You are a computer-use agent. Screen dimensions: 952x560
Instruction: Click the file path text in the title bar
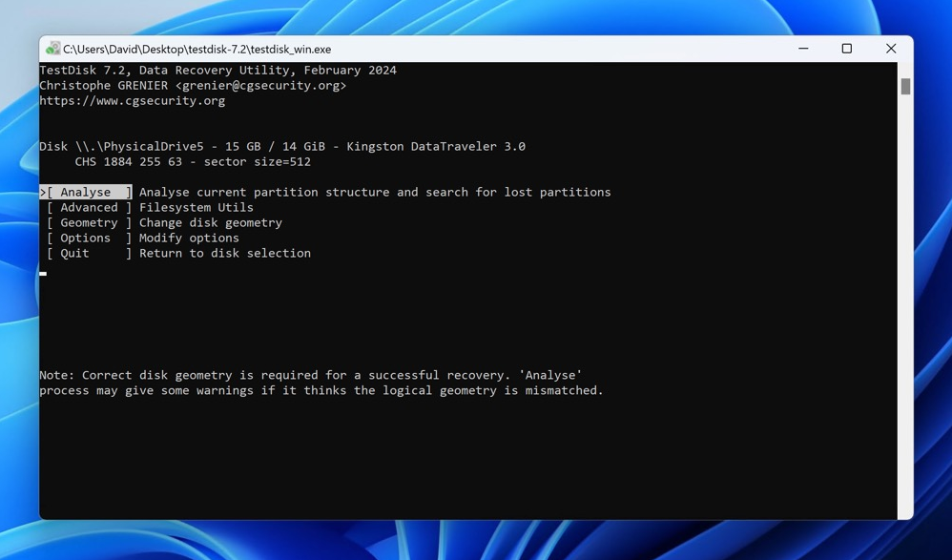(197, 49)
